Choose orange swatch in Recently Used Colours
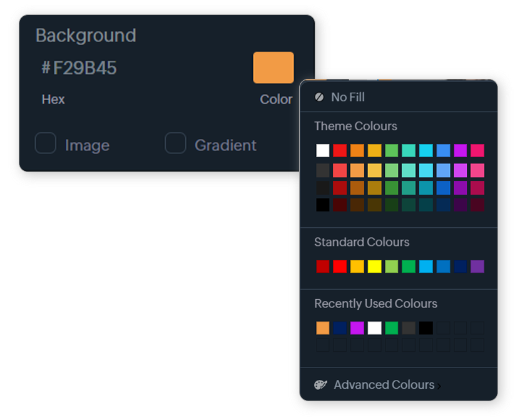 pos(323,328)
